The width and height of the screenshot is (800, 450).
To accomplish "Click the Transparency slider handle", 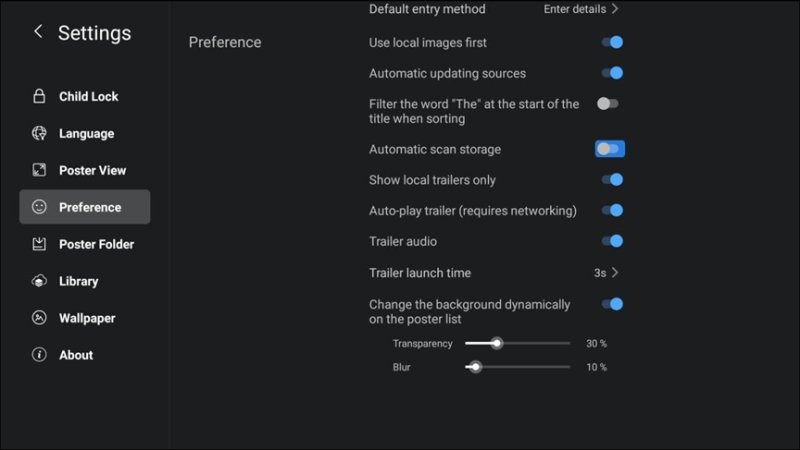I will pyautogui.click(x=497, y=343).
